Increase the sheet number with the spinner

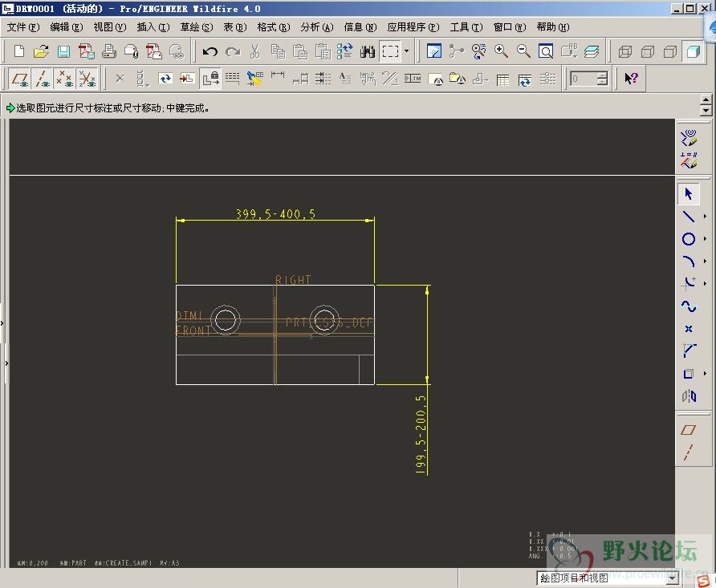[x=602, y=75]
